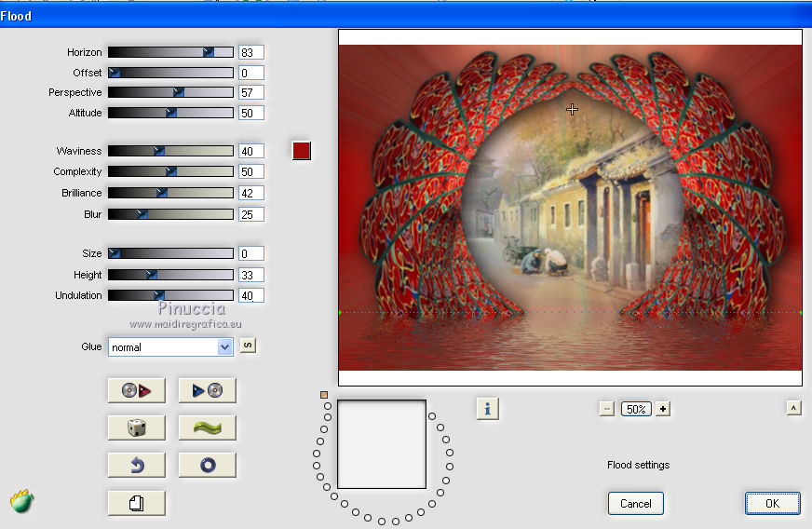Adjust the Horizon slider
Image resolution: width=812 pixels, height=529 pixels.
170,52
